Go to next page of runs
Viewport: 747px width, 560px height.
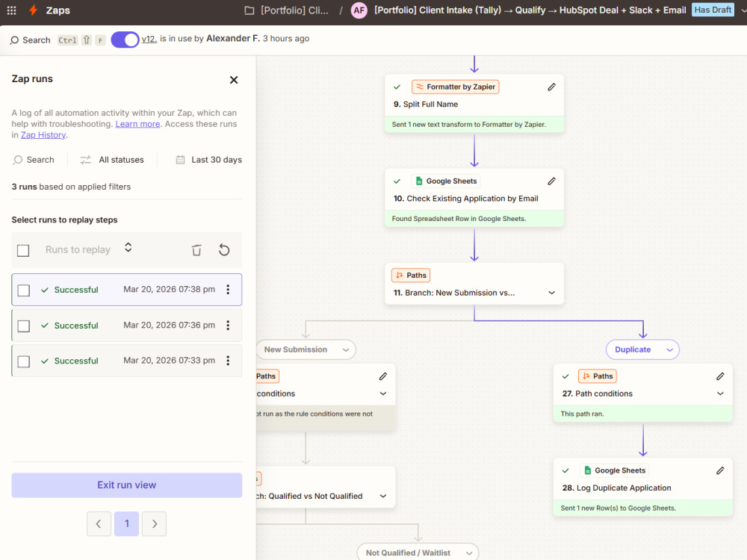click(155, 524)
